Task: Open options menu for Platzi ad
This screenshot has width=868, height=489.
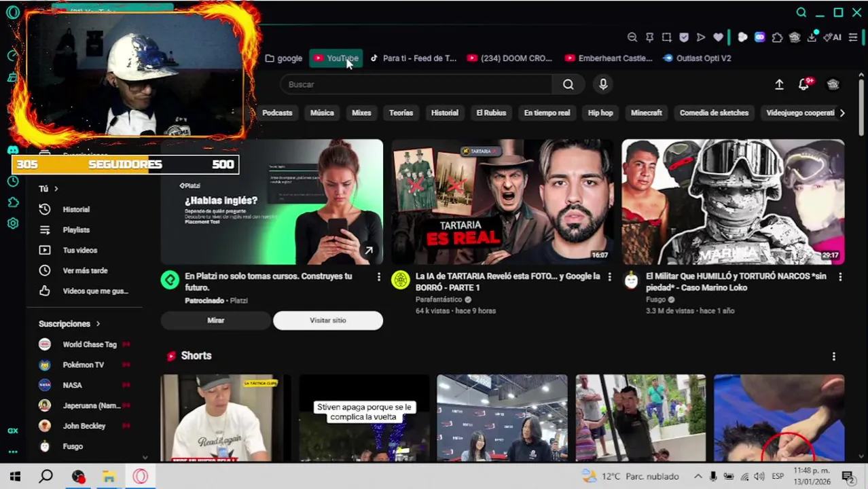Action: point(379,276)
